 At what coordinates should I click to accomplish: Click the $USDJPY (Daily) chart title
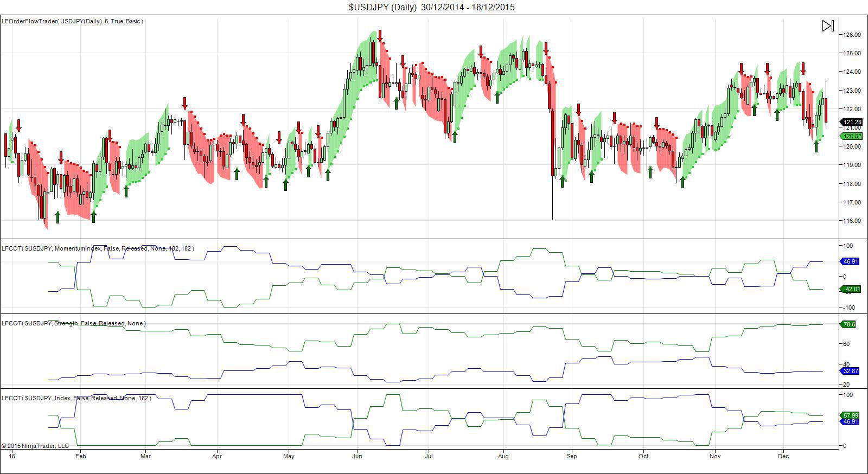click(432, 7)
